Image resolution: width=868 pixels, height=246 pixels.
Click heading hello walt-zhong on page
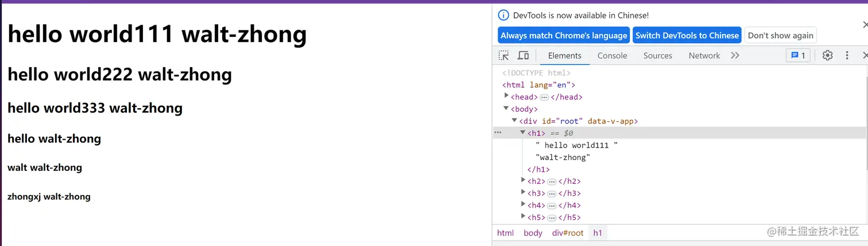coord(55,139)
